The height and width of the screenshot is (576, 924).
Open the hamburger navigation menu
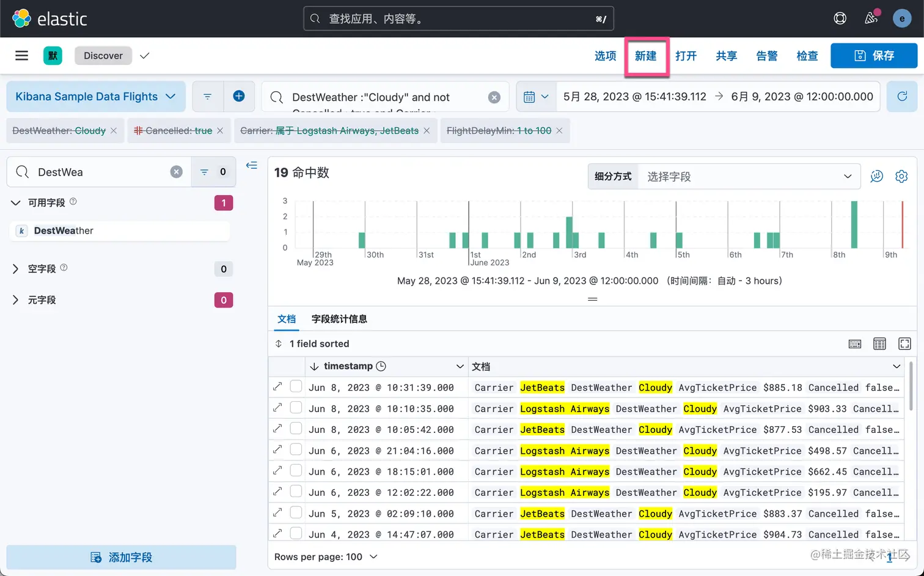[21, 56]
